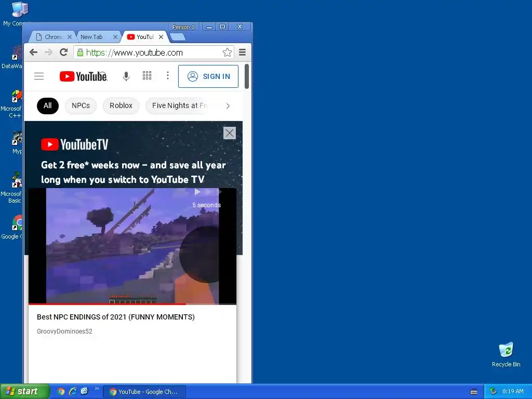
Task: Click the browser back arrow
Action: pyautogui.click(x=33, y=52)
